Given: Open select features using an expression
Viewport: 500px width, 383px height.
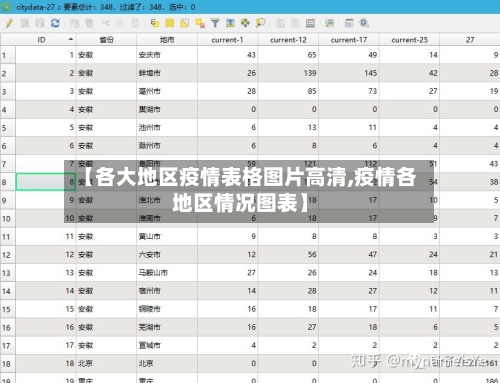Looking at the screenshot, I should 155,23.
